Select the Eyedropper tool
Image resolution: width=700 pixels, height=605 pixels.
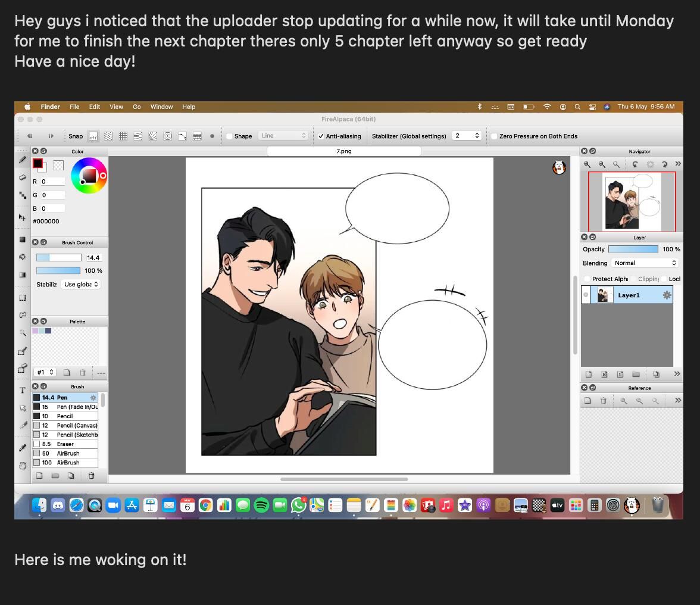23,448
